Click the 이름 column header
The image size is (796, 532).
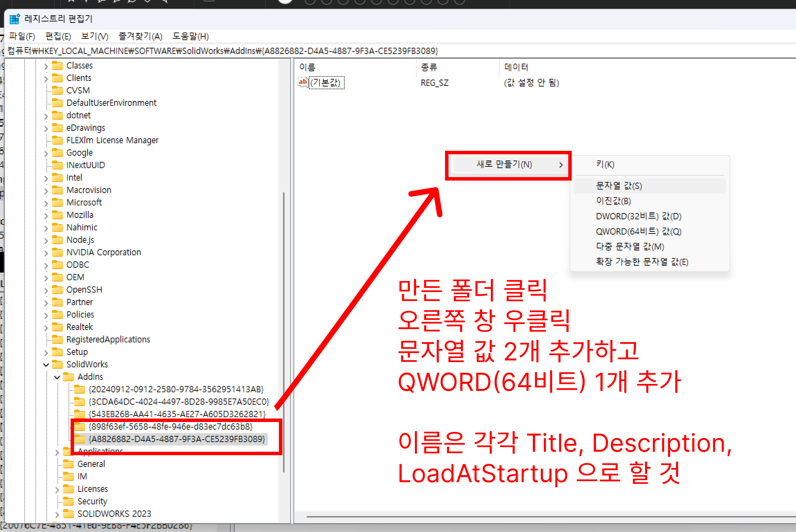[x=307, y=67]
